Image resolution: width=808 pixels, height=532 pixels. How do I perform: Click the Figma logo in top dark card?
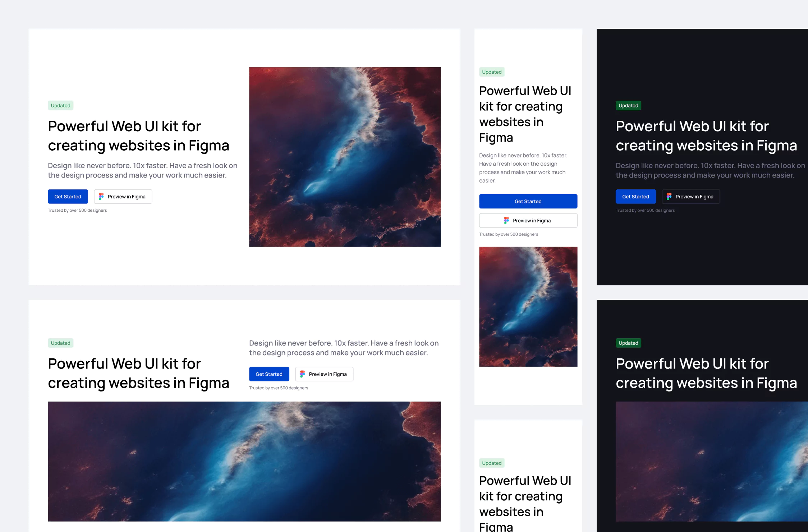coord(669,197)
